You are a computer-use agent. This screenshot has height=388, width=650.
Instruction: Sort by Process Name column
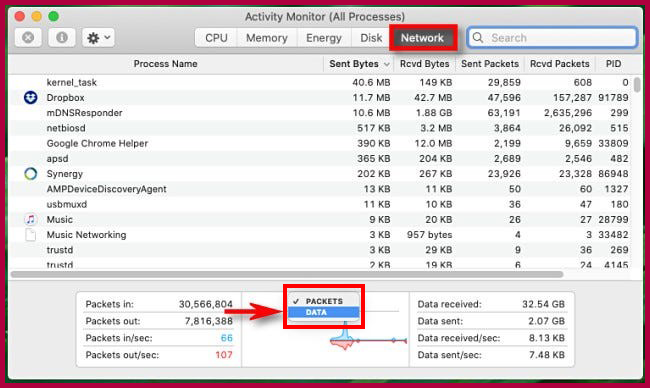pyautogui.click(x=165, y=64)
